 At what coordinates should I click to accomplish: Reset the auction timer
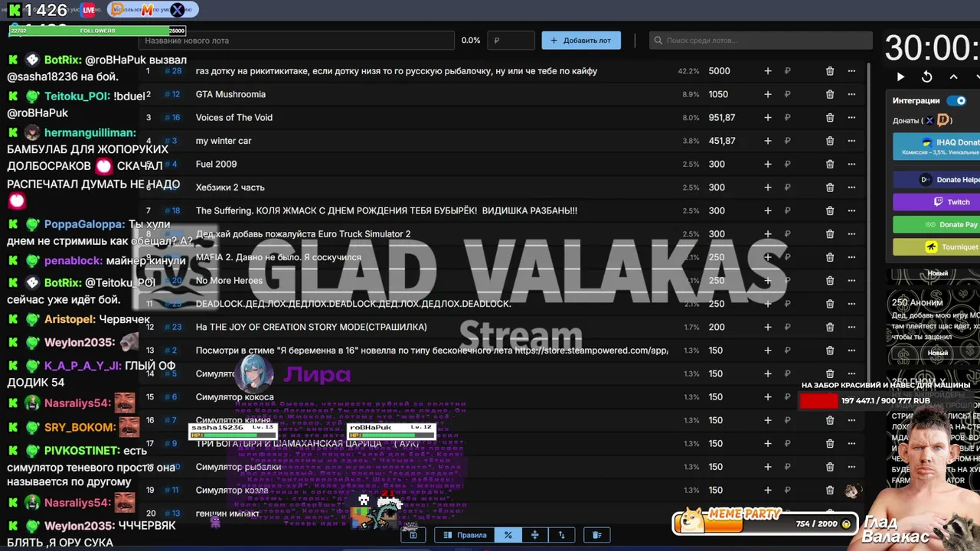(x=926, y=77)
